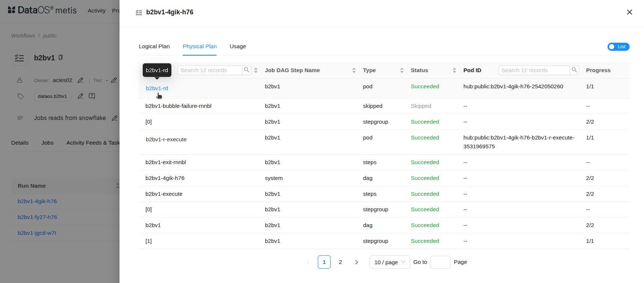
Task: Click the name column search input
Action: 210,70
